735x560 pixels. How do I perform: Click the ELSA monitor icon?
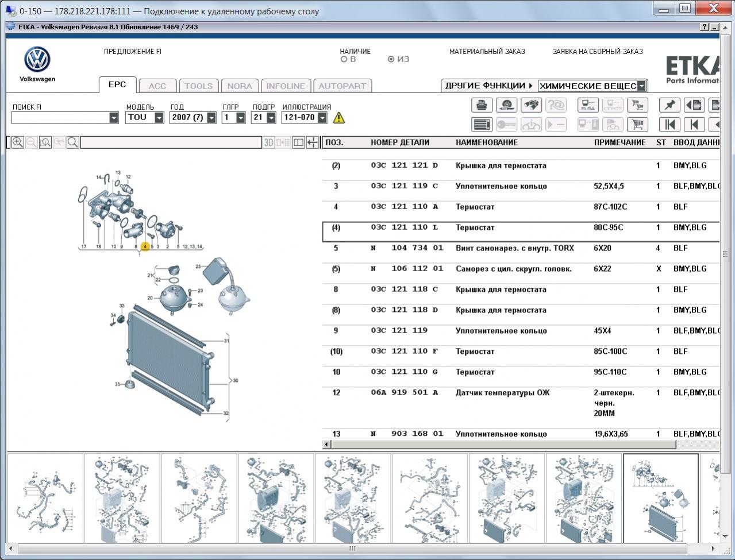588,105
